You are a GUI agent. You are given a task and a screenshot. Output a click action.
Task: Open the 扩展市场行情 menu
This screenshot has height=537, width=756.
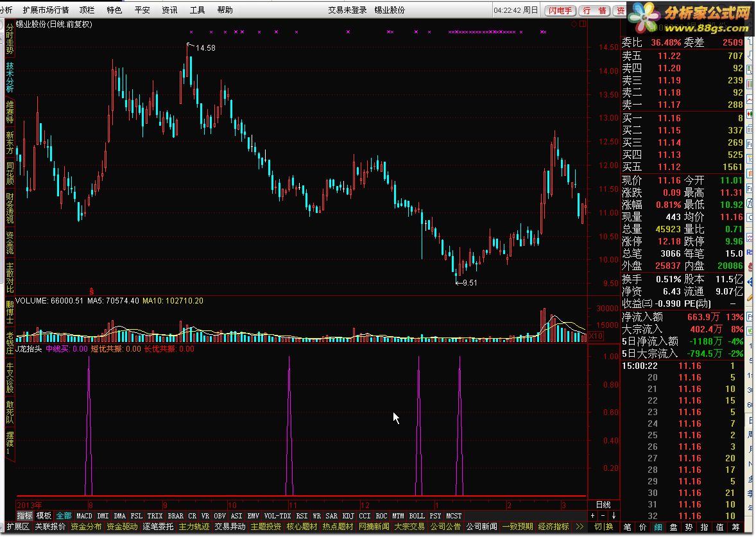(46, 10)
